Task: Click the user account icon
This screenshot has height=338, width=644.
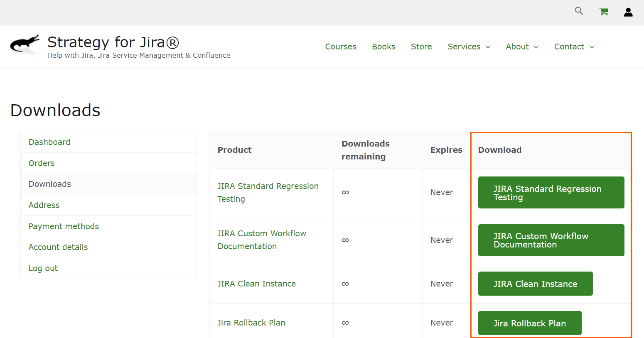Action: 628,12
